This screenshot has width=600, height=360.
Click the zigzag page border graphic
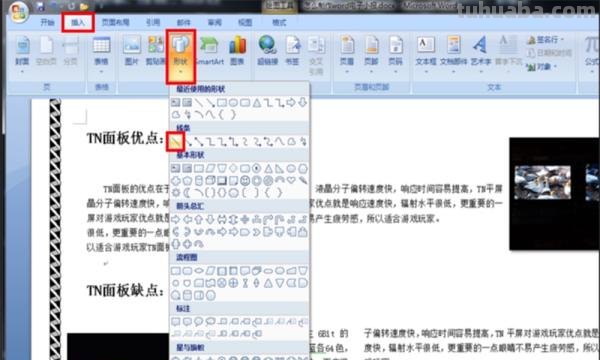click(55, 229)
